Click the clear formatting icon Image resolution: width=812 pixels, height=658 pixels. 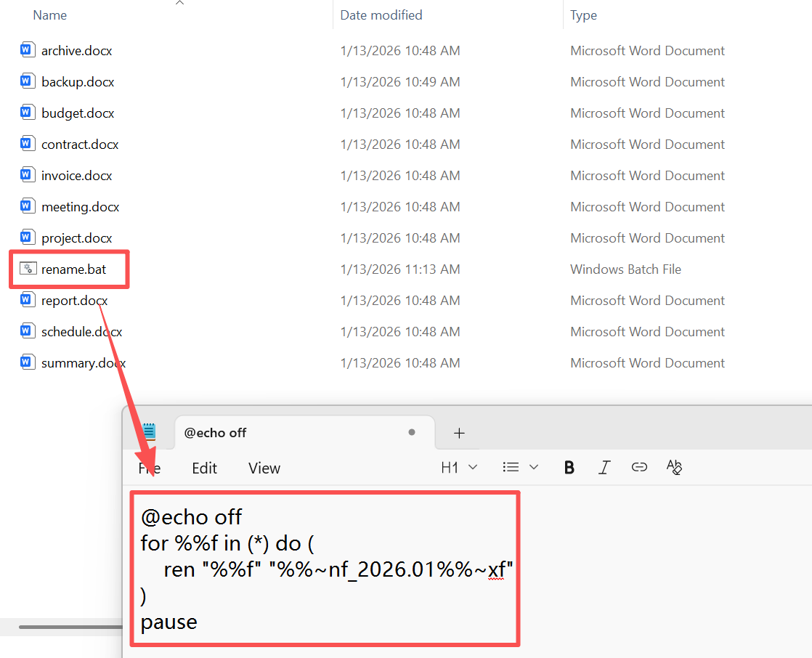pos(675,468)
